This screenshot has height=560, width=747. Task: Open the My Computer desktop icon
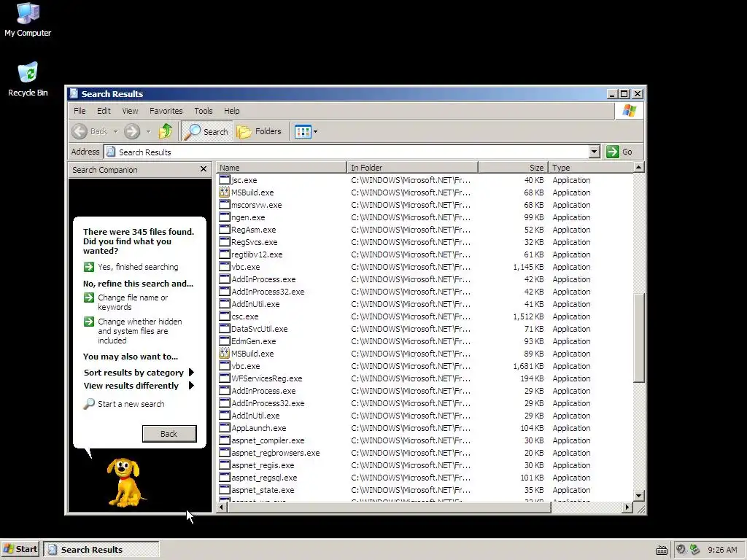(28, 20)
